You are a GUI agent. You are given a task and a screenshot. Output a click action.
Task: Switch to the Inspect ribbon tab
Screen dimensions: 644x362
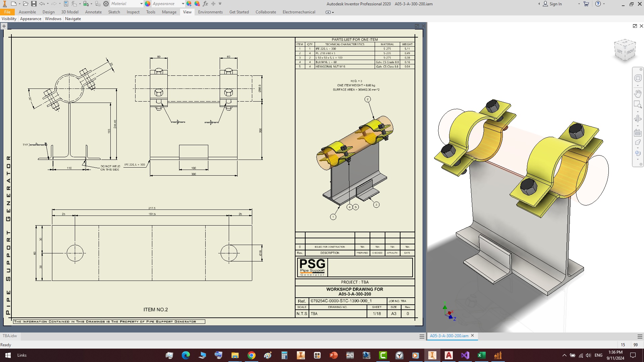(x=133, y=12)
